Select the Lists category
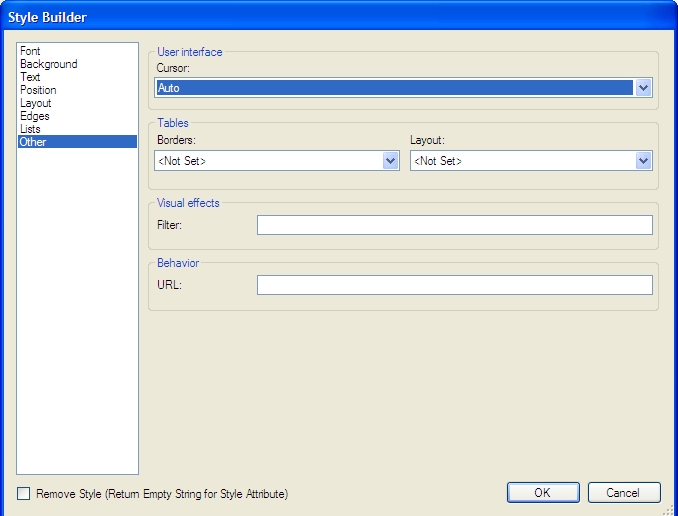 coord(30,129)
